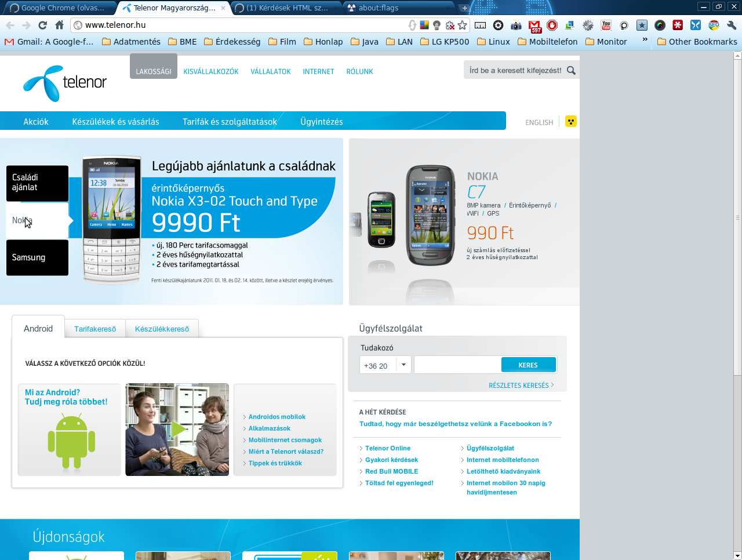Click the ruler measuring extension icon
This screenshot has width=742, height=560.
pos(480,25)
